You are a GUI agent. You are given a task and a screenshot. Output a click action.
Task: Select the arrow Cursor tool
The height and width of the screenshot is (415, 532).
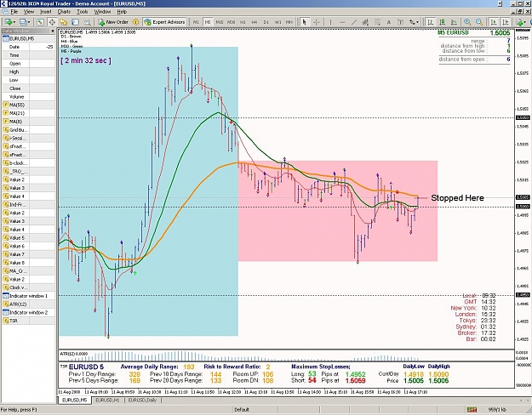pyautogui.click(x=305, y=22)
